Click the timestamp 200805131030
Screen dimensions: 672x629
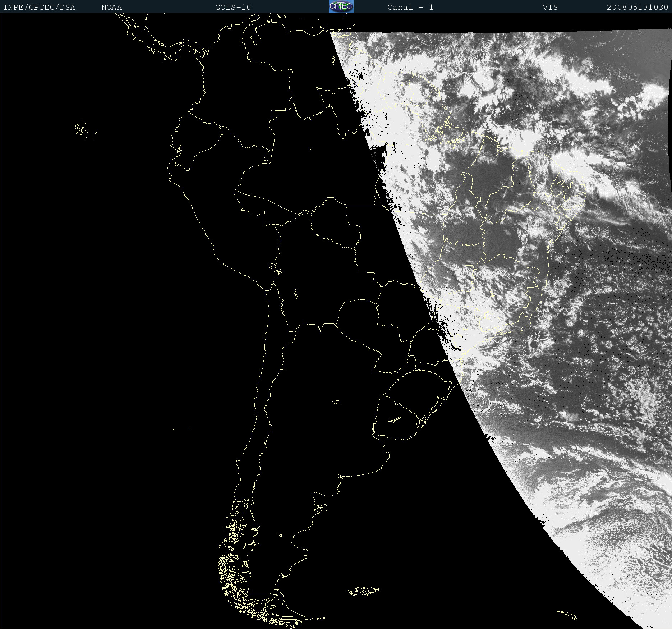pos(638,8)
